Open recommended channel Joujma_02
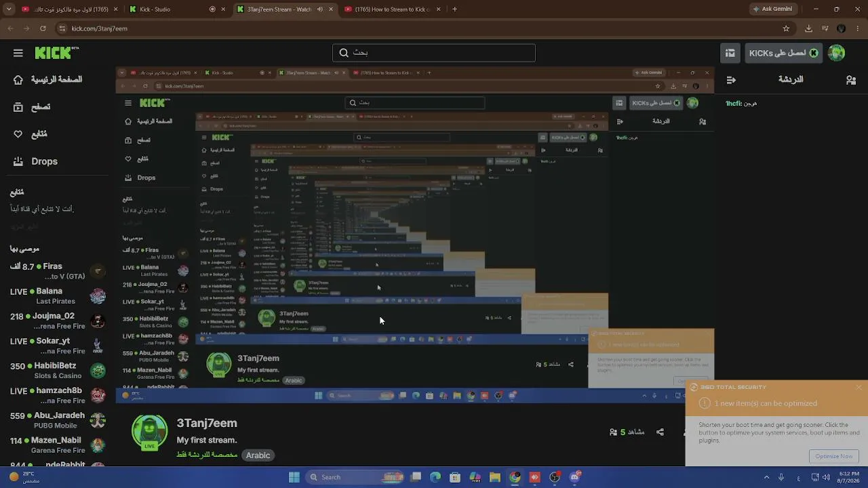The image size is (868, 488). click(58, 321)
